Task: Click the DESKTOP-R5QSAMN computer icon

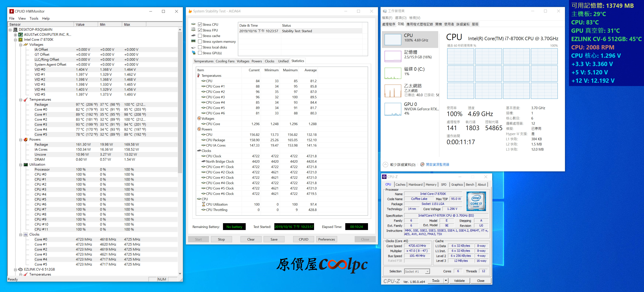Action: point(16,30)
